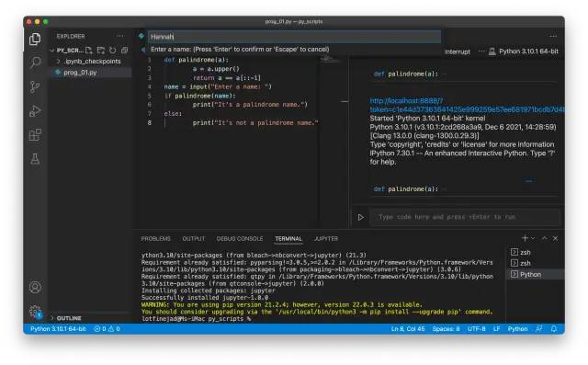The width and height of the screenshot is (588, 365).
Task: Switch to the PROBLEMS tab
Action: [x=155, y=238]
